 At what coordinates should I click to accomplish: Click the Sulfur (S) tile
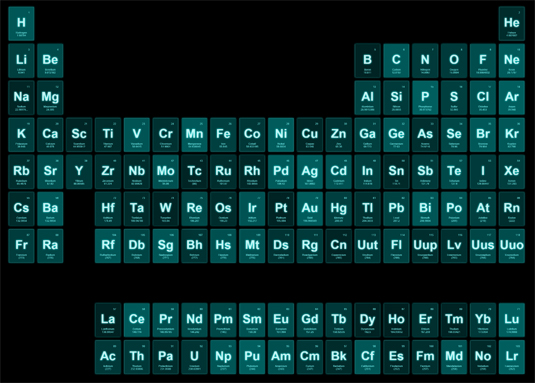[x=454, y=98]
